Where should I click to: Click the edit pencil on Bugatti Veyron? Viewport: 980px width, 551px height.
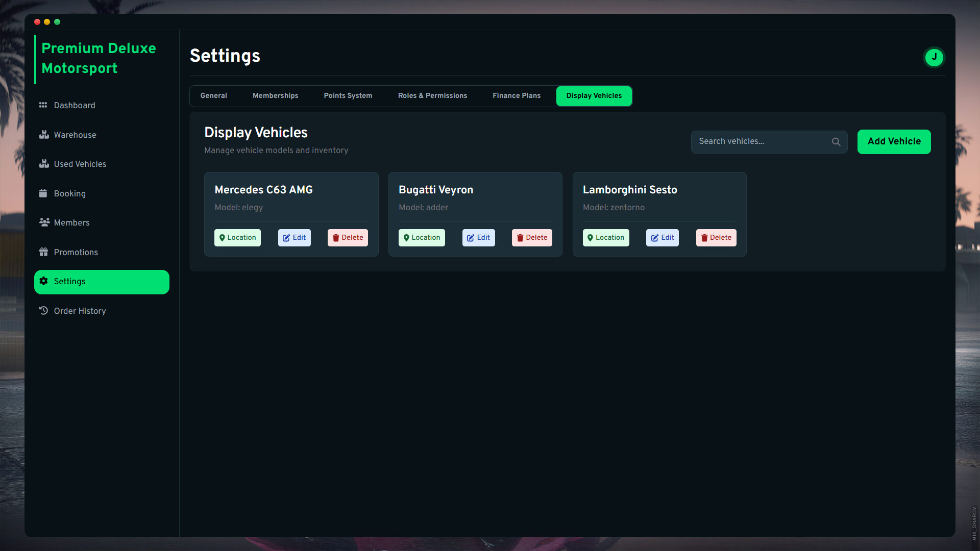click(470, 238)
